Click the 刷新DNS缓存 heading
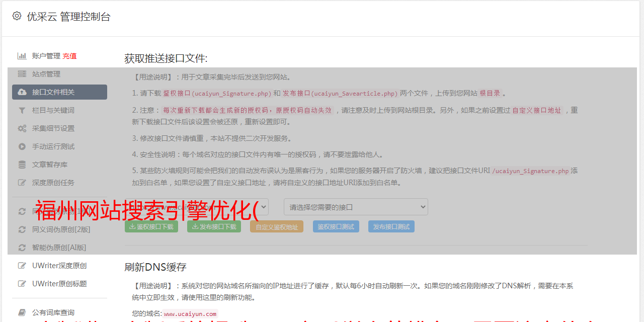Image resolution: width=644 pixels, height=322 pixels. click(155, 267)
